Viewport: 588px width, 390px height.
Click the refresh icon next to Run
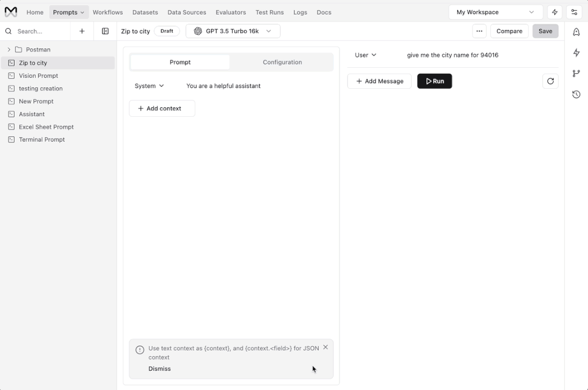[551, 81]
